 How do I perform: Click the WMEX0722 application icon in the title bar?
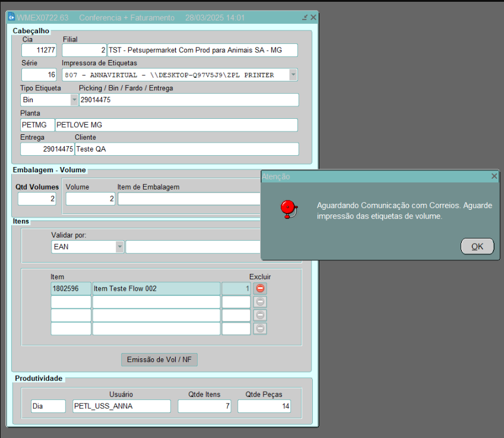click(11, 18)
